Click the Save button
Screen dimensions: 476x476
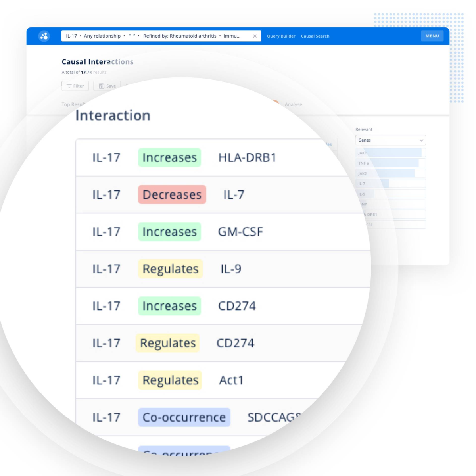(x=107, y=86)
